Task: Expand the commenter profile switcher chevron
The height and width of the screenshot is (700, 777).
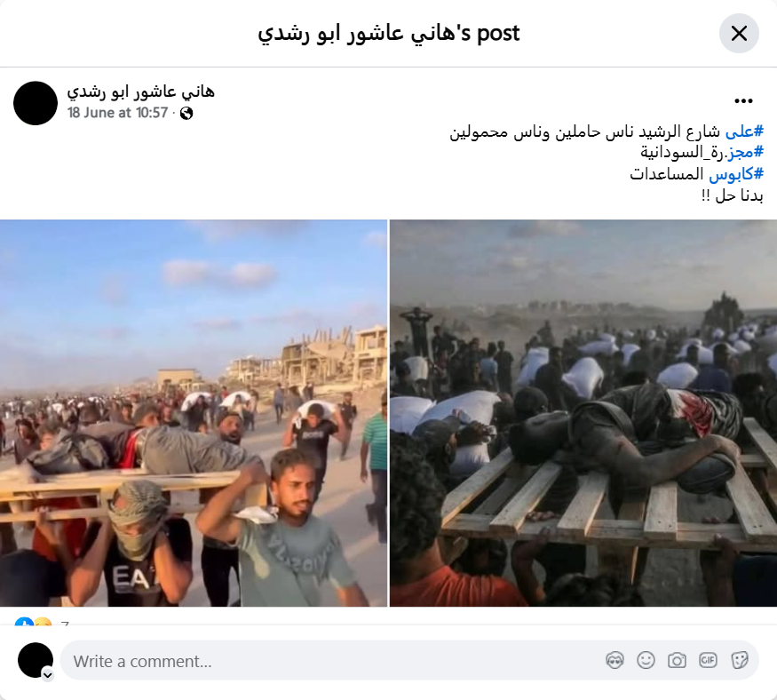Action: [x=48, y=675]
